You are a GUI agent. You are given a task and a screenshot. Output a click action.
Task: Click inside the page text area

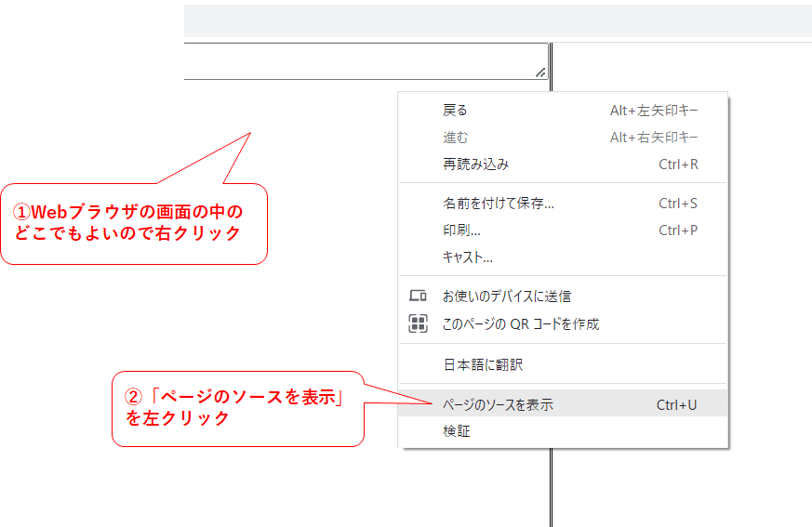click(x=366, y=61)
